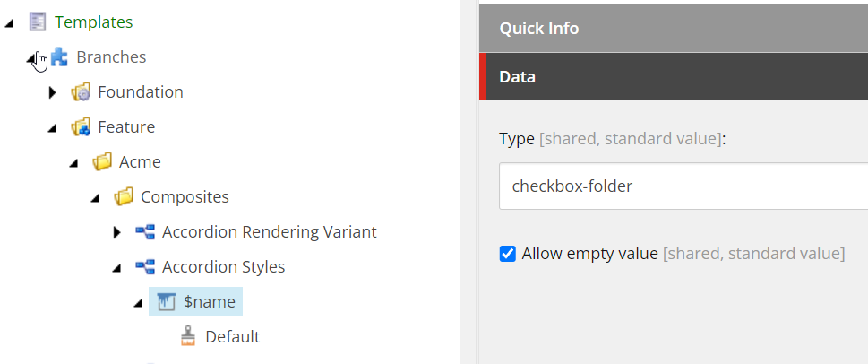Collapse the Accordion Styles node
Screen dimensions: 868x364
(116, 268)
